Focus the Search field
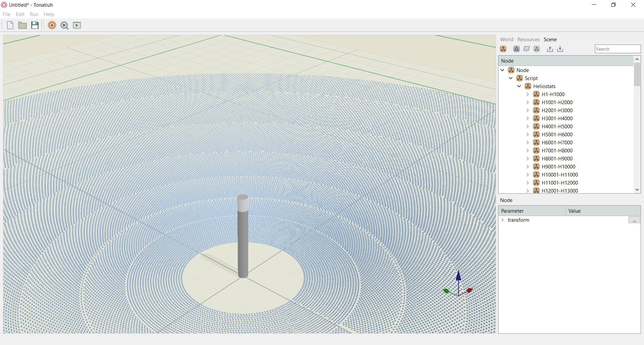This screenshot has height=345, width=644. click(618, 49)
